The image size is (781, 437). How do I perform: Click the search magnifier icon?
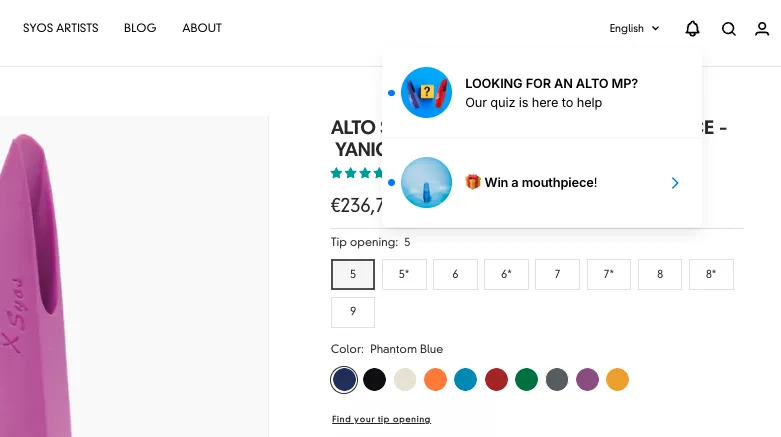729,29
